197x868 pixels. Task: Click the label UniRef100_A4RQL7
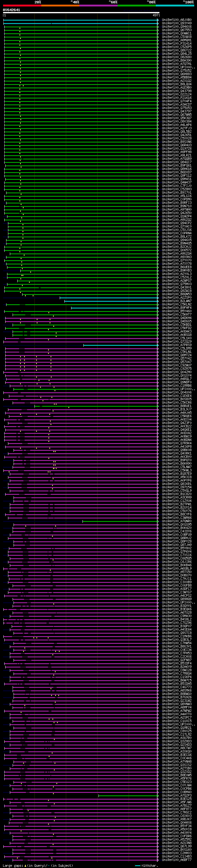click(176, 379)
